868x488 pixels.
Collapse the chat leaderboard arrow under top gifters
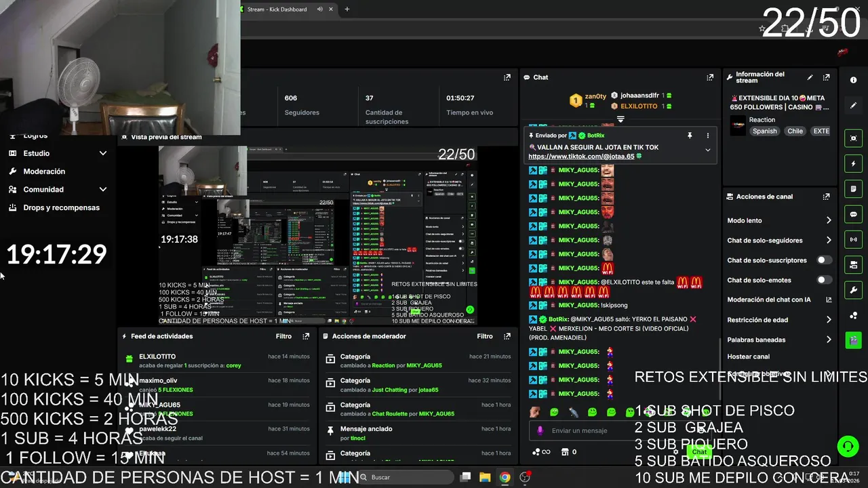620,119
